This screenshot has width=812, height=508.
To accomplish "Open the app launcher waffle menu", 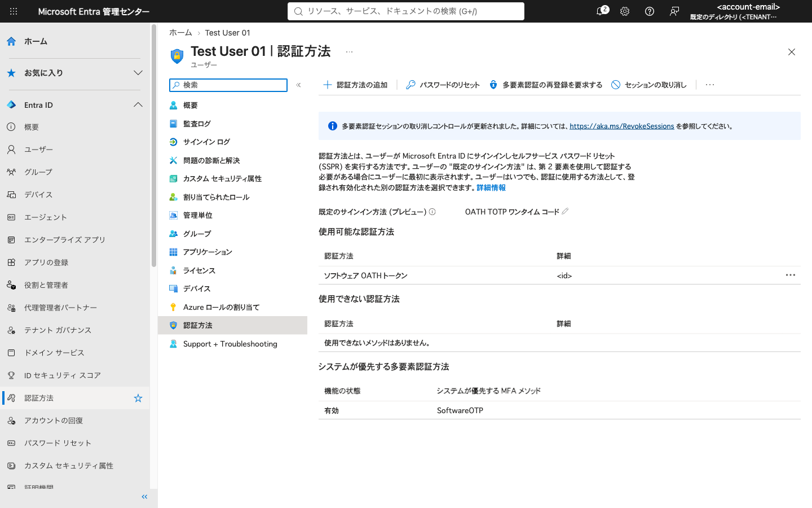I will (x=14, y=11).
